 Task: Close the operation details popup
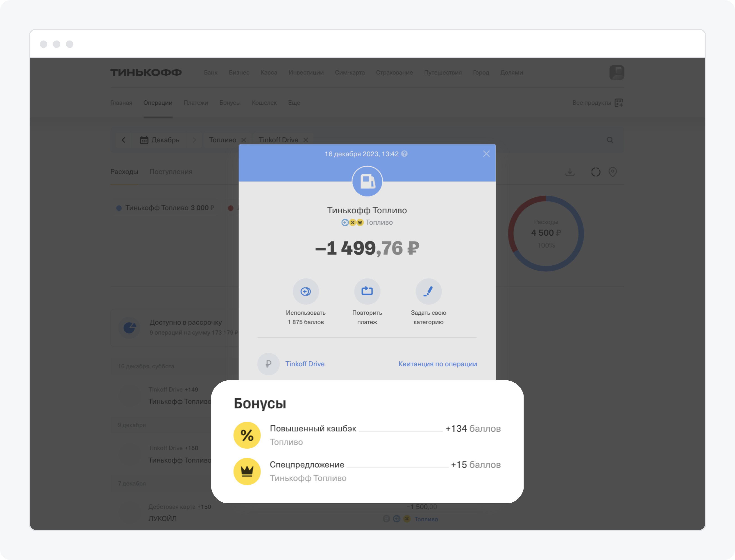(486, 154)
